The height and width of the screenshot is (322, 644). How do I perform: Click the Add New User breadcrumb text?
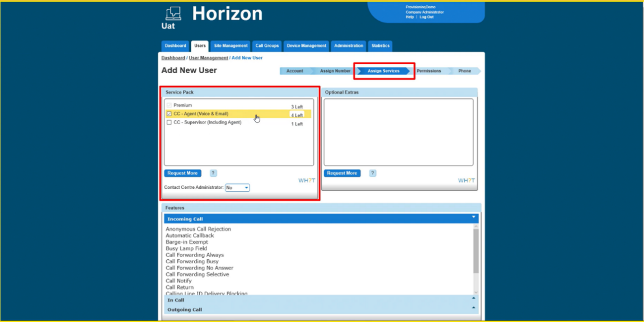point(247,58)
